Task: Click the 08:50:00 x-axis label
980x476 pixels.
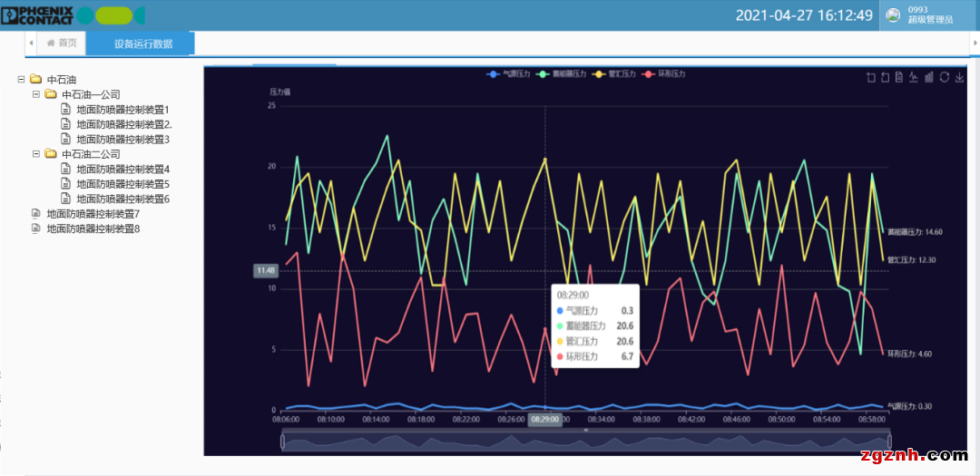Action: click(781, 420)
